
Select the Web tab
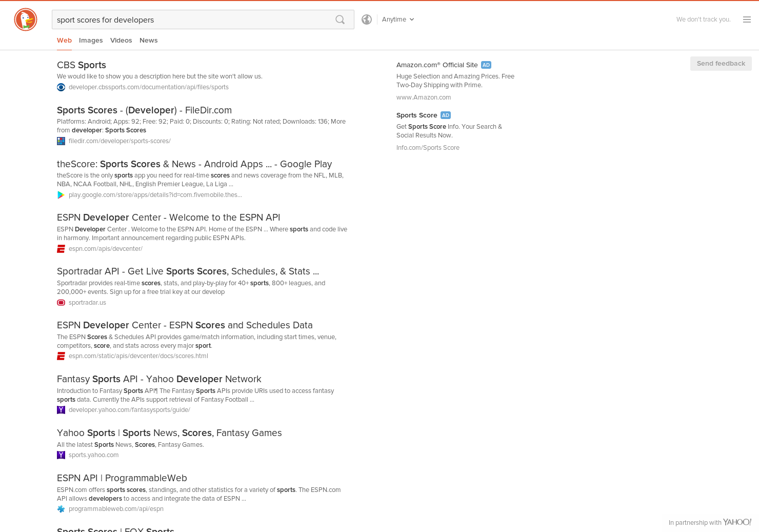pos(64,41)
